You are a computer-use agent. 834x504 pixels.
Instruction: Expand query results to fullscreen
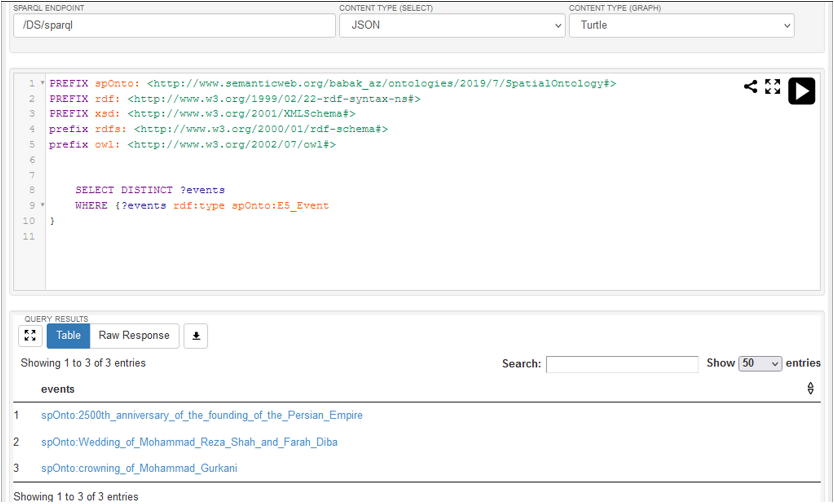tap(30, 335)
